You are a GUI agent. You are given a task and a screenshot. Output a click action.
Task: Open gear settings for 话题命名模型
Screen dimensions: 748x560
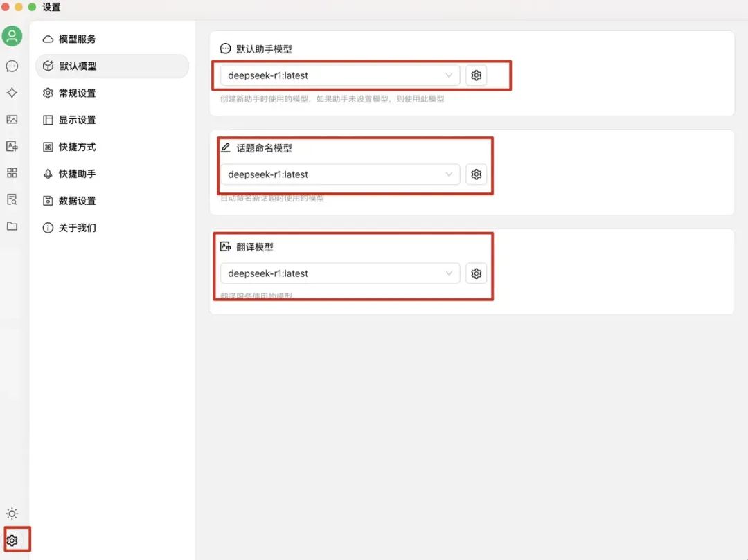(x=476, y=174)
